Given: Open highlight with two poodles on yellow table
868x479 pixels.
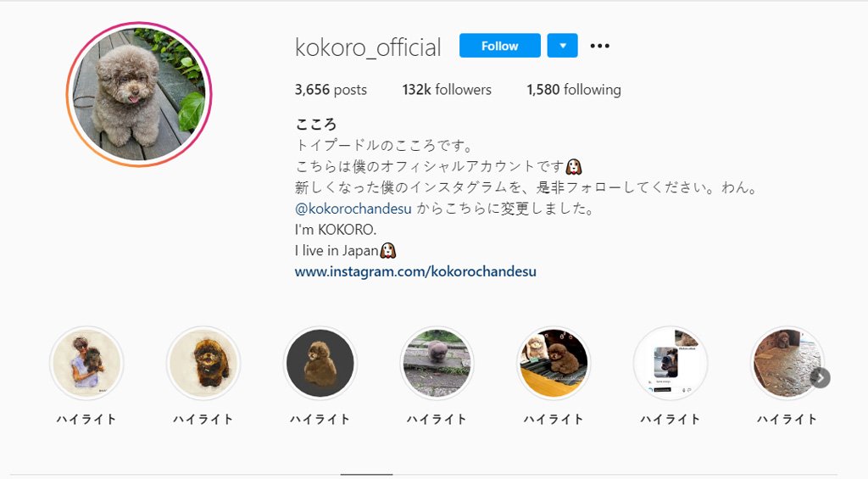Looking at the screenshot, I should 554,363.
